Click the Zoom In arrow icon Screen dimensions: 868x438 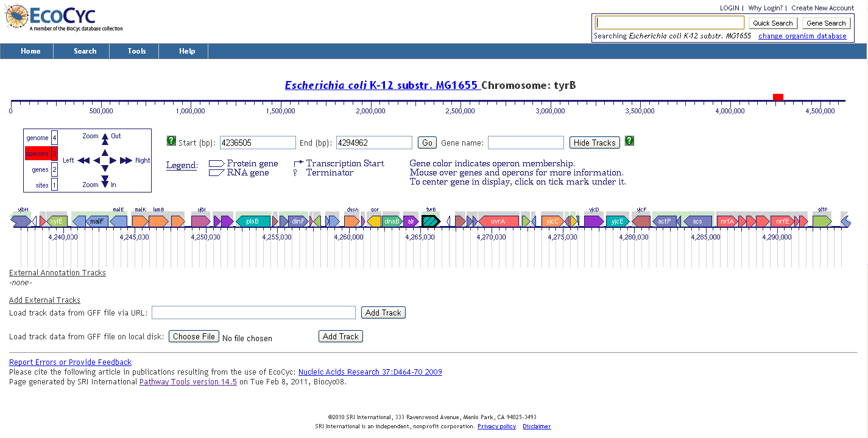coord(105,182)
